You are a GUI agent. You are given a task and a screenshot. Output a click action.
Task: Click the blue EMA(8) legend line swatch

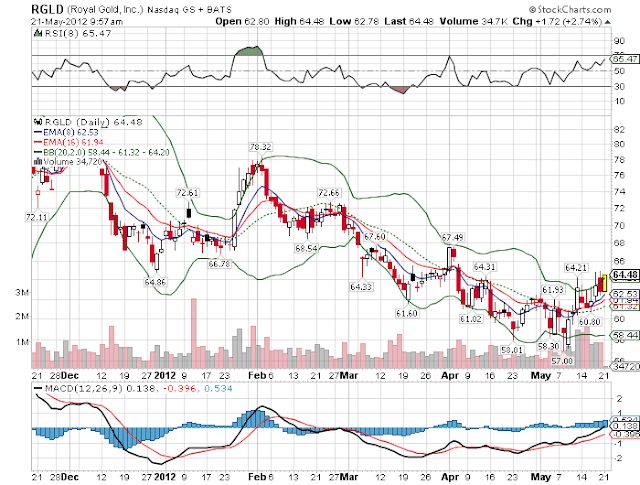[x=38, y=132]
